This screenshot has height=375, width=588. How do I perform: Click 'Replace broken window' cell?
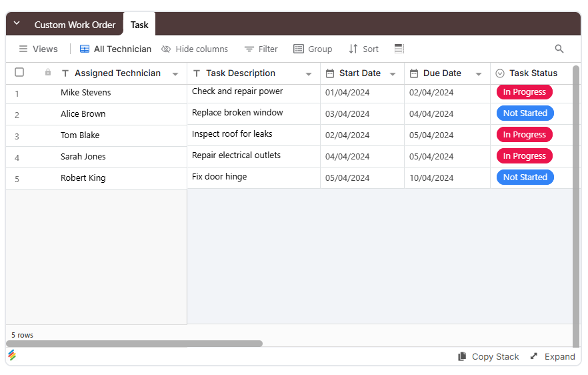click(253, 114)
